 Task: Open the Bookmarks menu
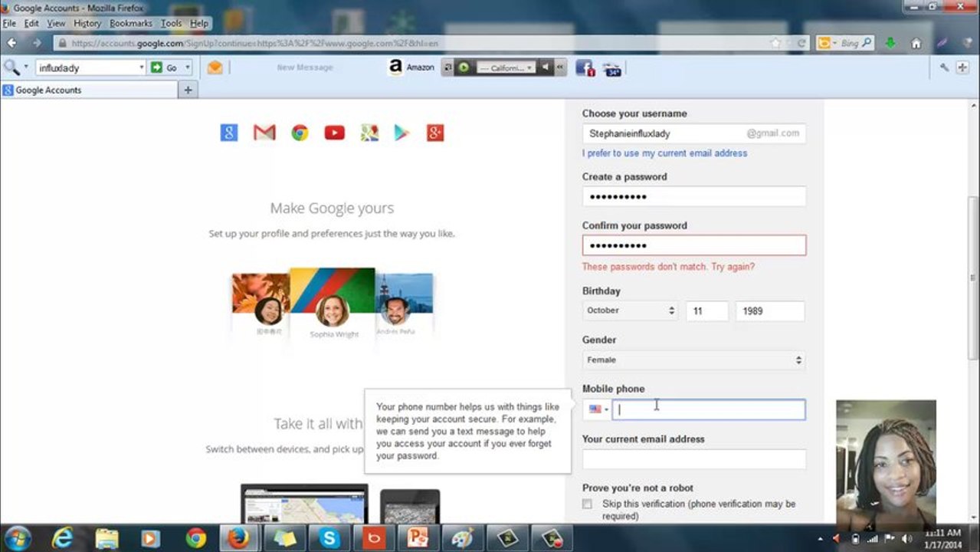point(131,23)
